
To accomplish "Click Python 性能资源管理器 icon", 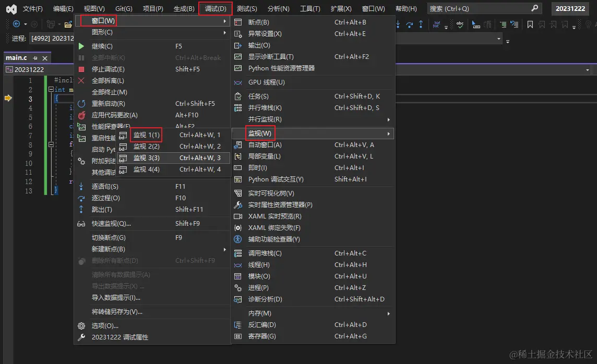I will click(x=238, y=68).
